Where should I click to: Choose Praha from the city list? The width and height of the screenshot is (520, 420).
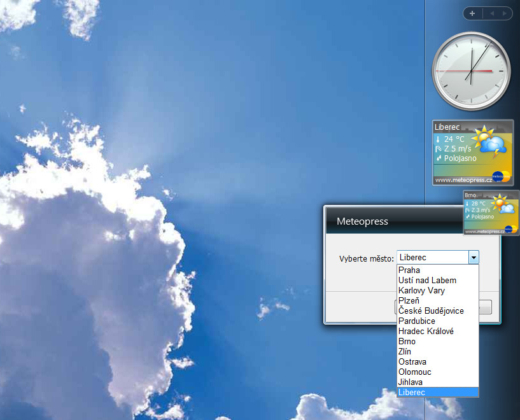pos(438,270)
